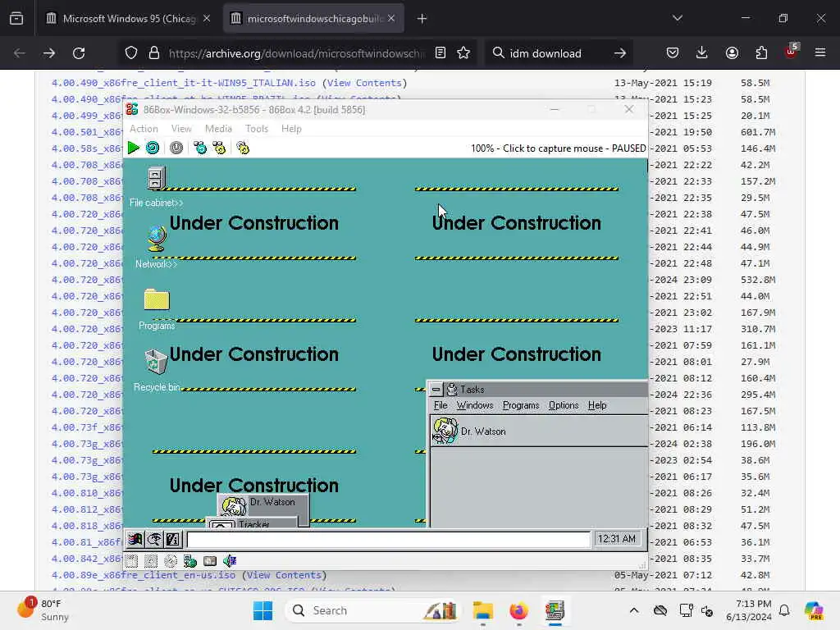Image resolution: width=840 pixels, height=630 pixels.
Task: Click the 601.7M file size value
Action: point(758,132)
